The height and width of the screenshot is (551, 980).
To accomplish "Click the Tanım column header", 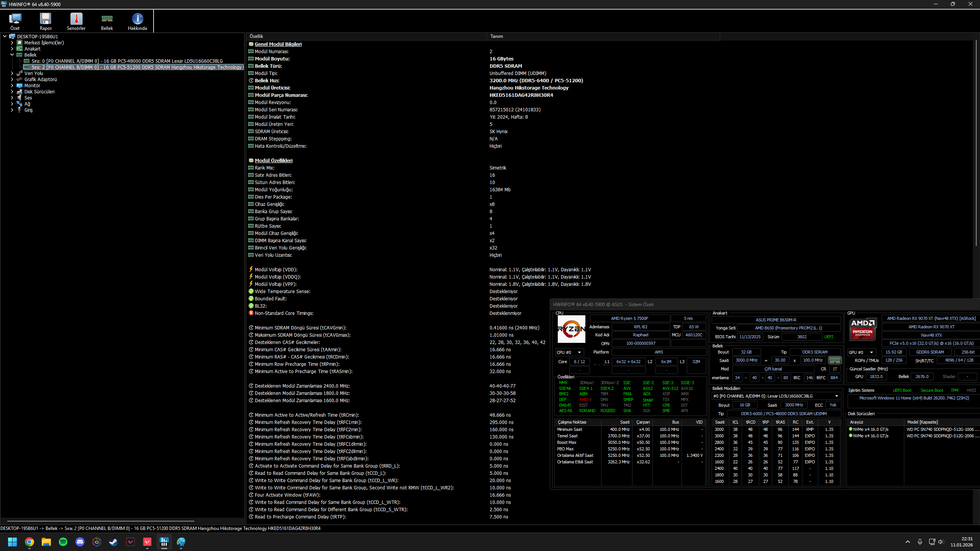I will click(x=603, y=36).
